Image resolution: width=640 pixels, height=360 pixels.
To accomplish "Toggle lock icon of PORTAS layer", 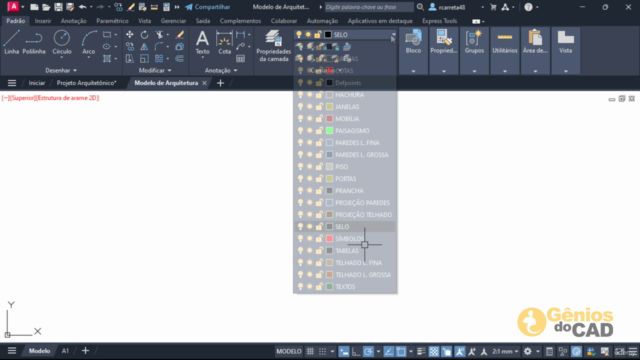I will tap(319, 179).
